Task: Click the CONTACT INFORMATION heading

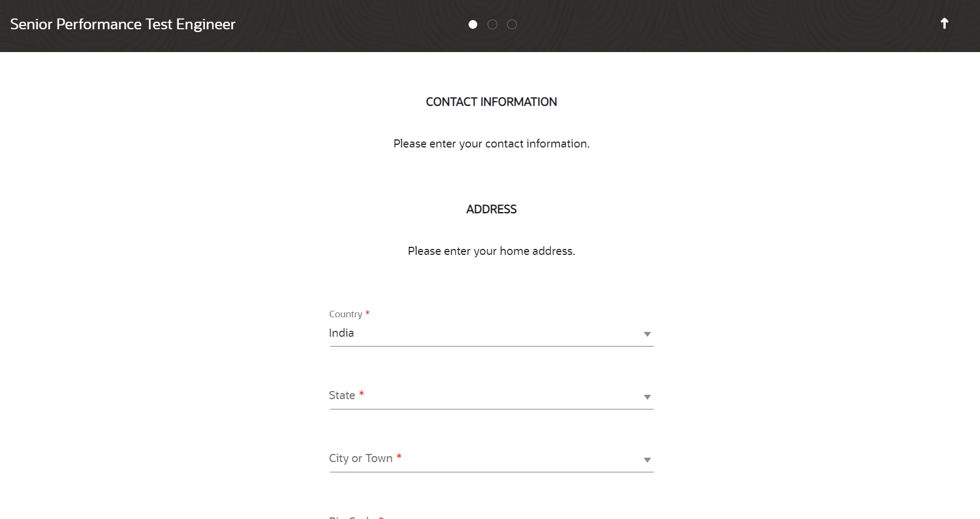Action: 491,102
